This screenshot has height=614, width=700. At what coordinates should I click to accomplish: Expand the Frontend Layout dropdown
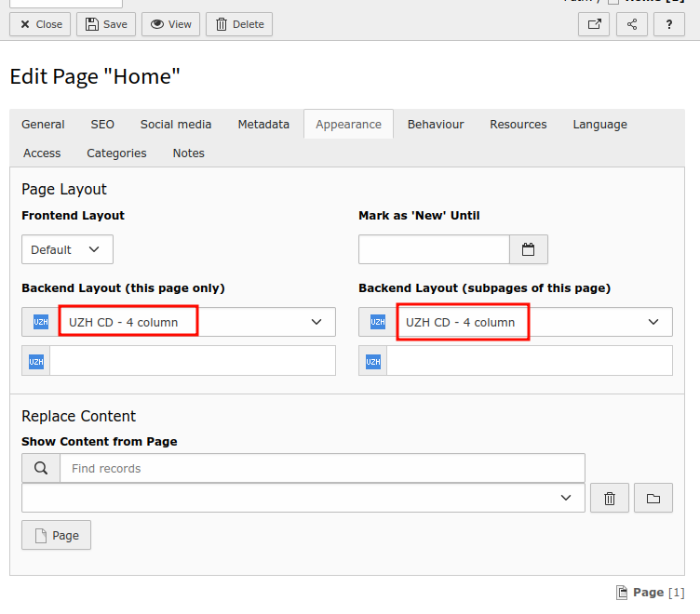pyautogui.click(x=67, y=249)
